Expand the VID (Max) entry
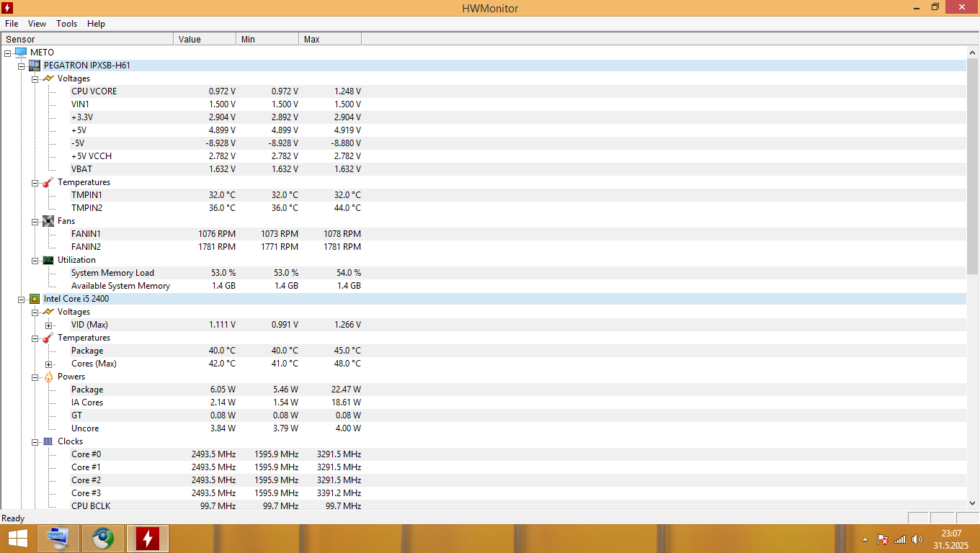This screenshot has width=980, height=553. point(49,325)
